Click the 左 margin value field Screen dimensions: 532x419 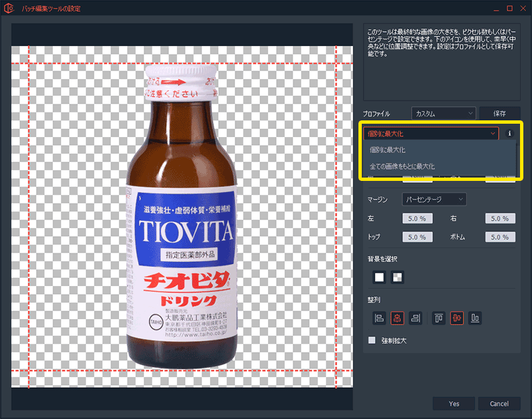[417, 218]
